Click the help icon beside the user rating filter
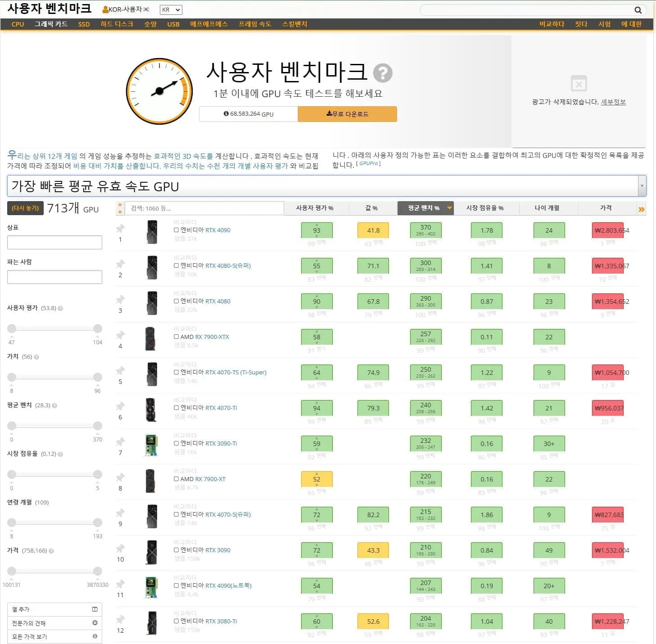This screenshot has height=644, width=656. [x=60, y=308]
